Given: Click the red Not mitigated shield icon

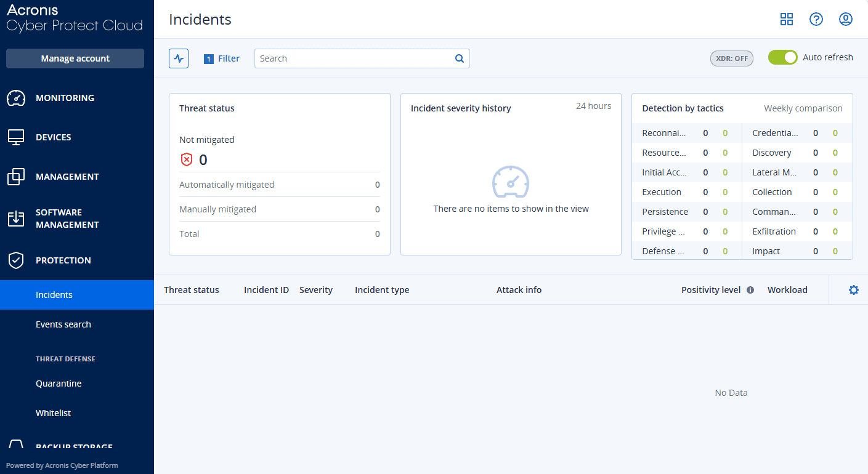Looking at the screenshot, I should [x=187, y=160].
